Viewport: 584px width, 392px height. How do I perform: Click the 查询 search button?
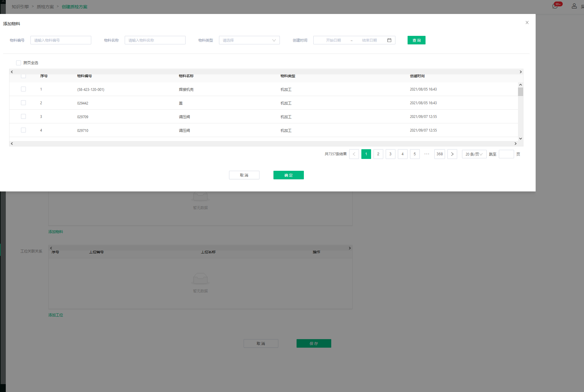(416, 40)
